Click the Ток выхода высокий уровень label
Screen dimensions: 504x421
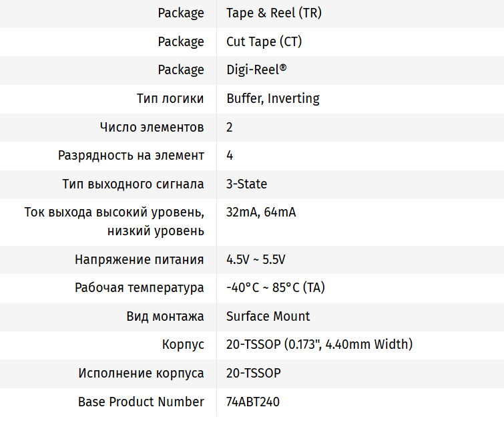point(114,213)
